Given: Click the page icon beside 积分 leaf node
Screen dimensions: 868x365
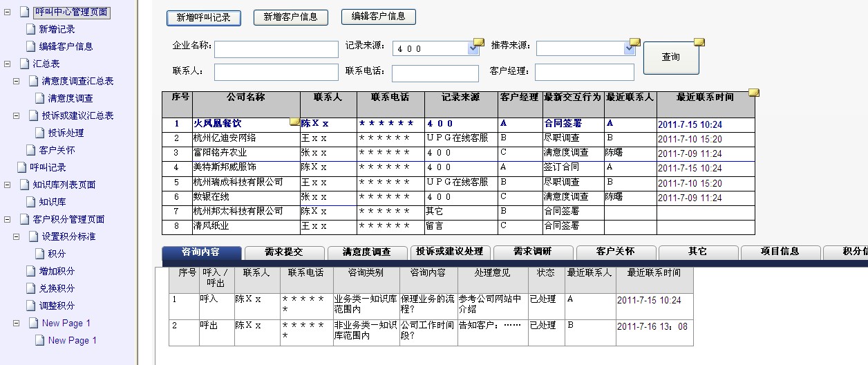Looking at the screenshot, I should [39, 254].
